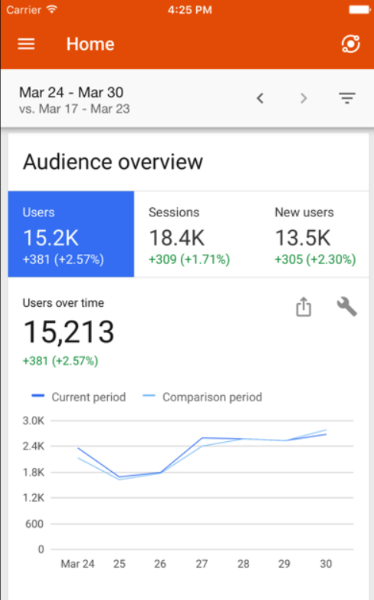Tap the 2.4K y-axis label
This screenshot has width=374, height=600.
(34, 446)
